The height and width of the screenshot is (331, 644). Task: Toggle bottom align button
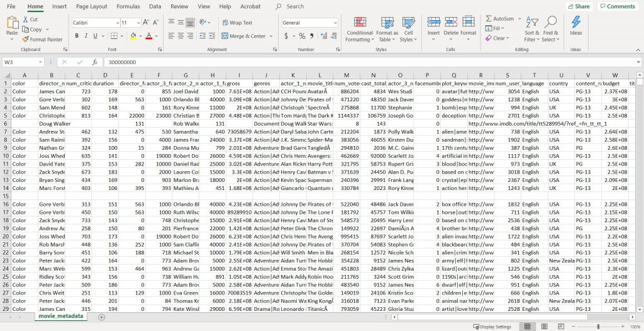(x=190, y=23)
